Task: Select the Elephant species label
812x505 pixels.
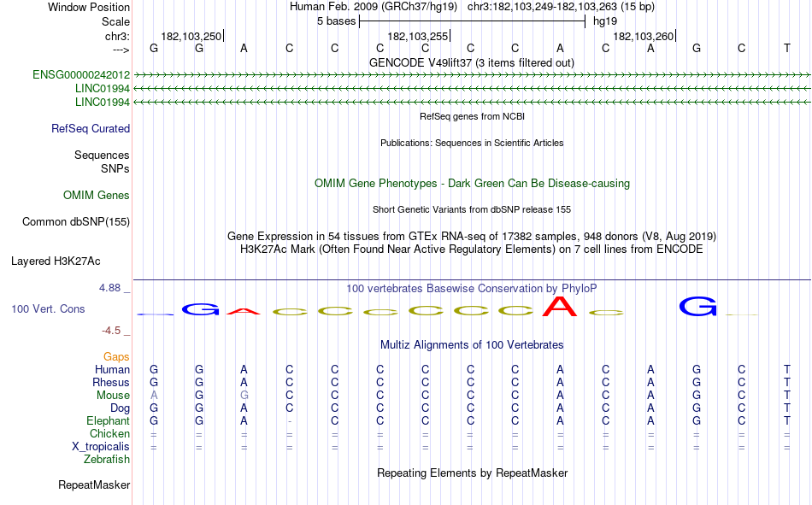Action: (109, 420)
